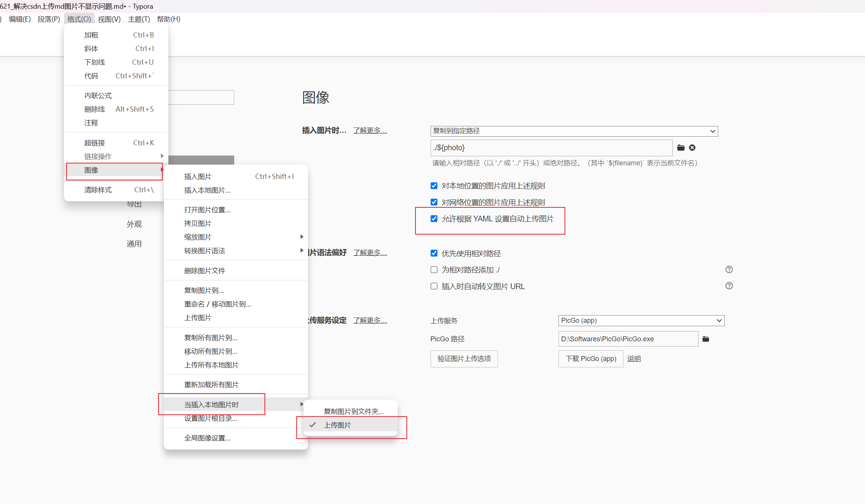Click the 验证图片上传选项 button
The height and width of the screenshot is (504, 865).
(x=464, y=359)
